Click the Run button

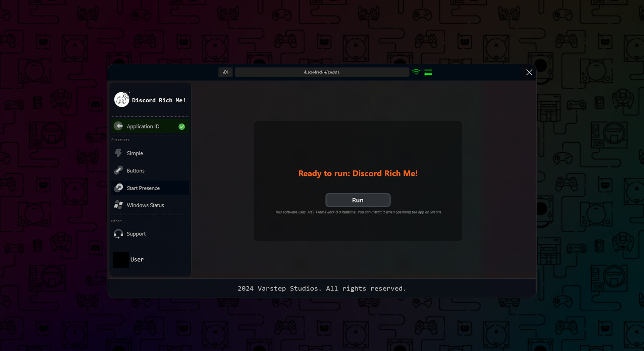pyautogui.click(x=358, y=200)
